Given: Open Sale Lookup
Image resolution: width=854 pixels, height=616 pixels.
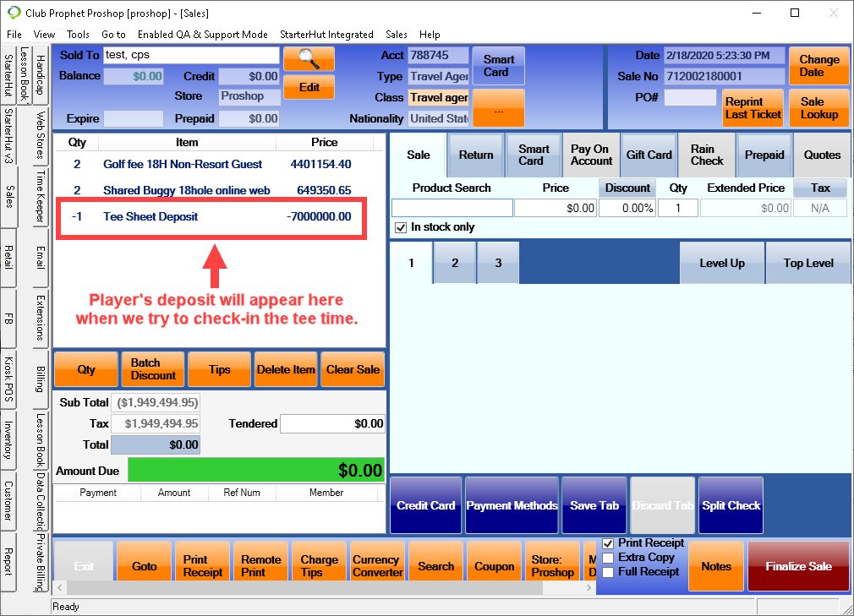Looking at the screenshot, I should [x=818, y=108].
